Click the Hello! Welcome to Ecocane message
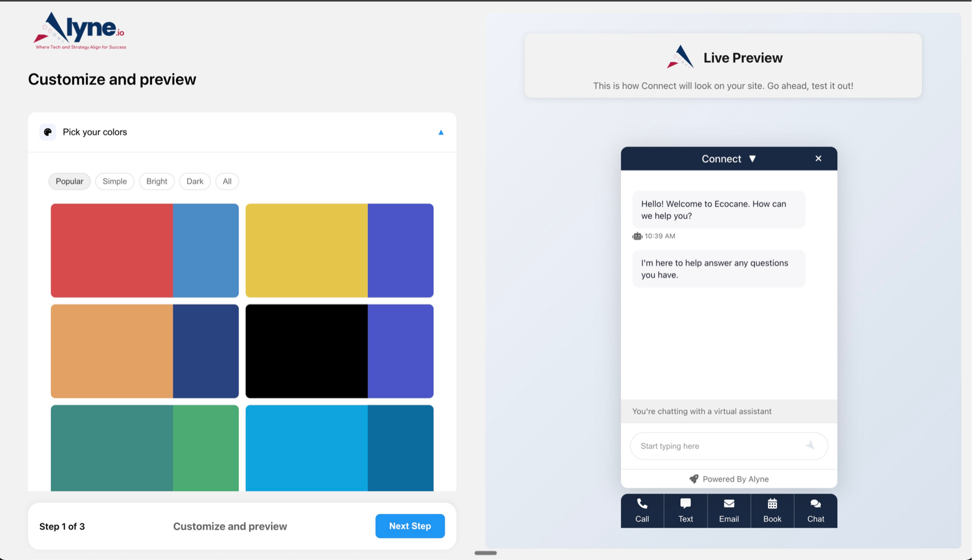 (x=719, y=210)
